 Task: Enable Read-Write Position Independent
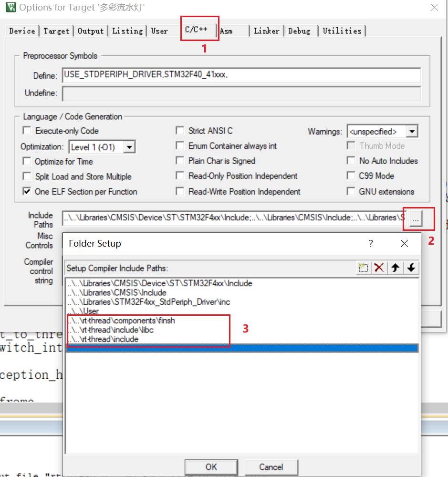[180, 191]
